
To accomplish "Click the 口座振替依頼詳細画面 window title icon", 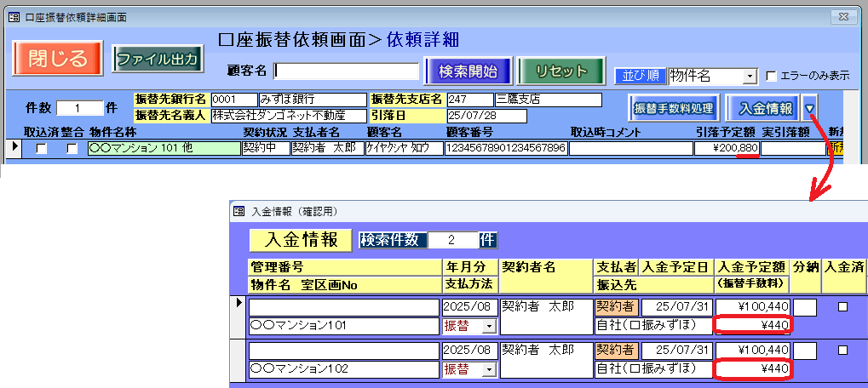I will click(x=13, y=16).
